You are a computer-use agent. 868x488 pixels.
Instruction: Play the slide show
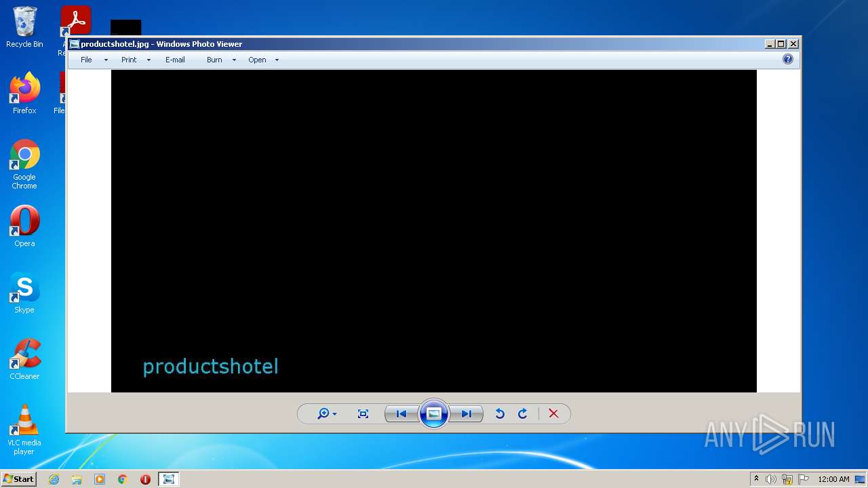434,413
